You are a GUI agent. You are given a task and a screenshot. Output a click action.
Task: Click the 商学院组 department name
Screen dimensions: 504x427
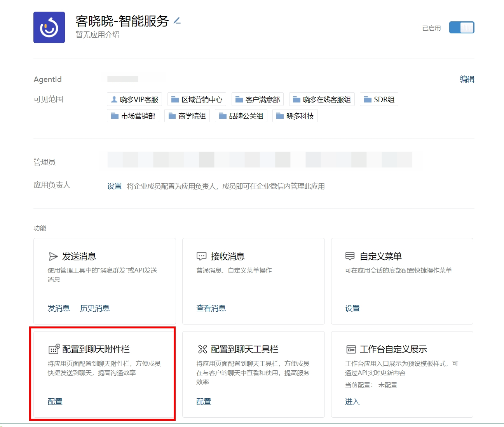point(192,116)
